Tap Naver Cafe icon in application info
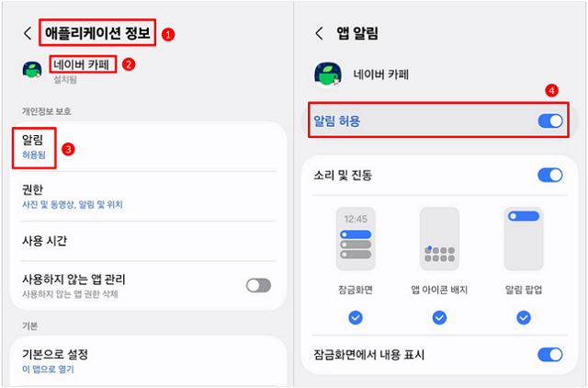588x388 pixels. click(x=33, y=71)
